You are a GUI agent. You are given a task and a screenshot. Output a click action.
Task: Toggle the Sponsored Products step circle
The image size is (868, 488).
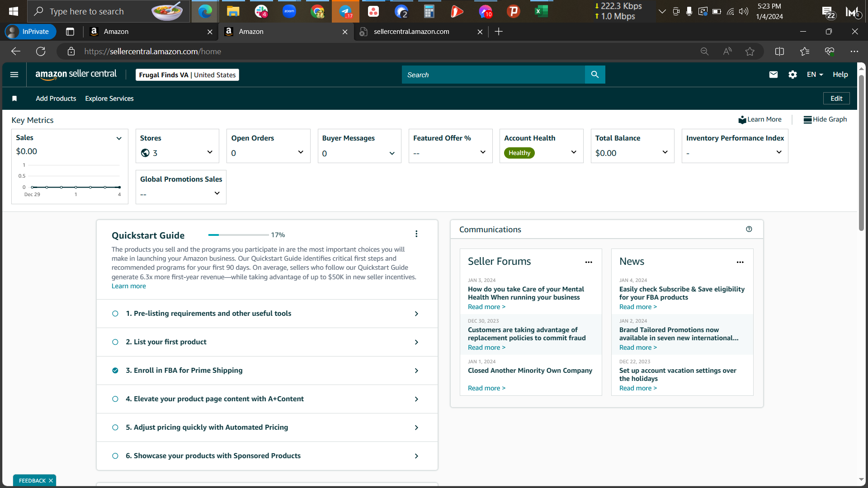click(x=115, y=456)
